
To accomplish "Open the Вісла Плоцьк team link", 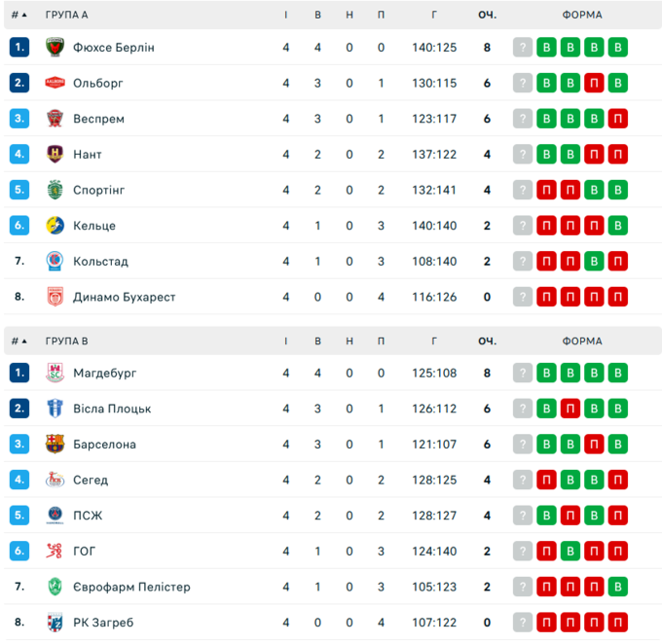I will (x=112, y=409).
